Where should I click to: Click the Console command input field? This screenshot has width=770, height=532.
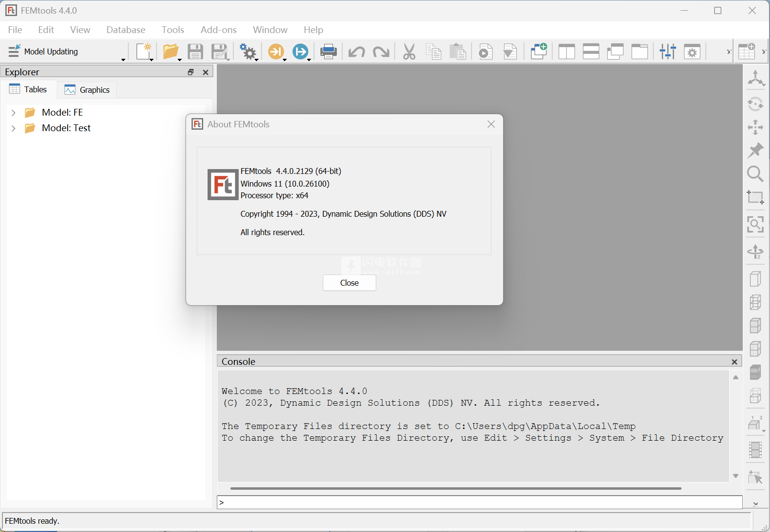(x=480, y=502)
